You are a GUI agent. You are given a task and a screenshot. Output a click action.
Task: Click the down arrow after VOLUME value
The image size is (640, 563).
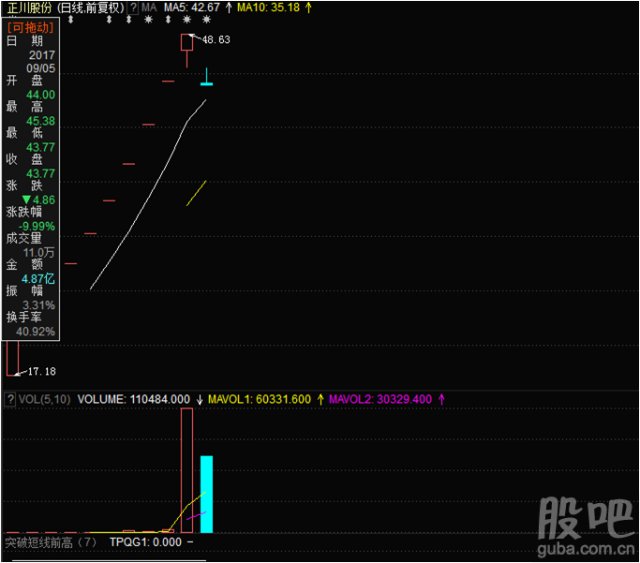tap(199, 399)
